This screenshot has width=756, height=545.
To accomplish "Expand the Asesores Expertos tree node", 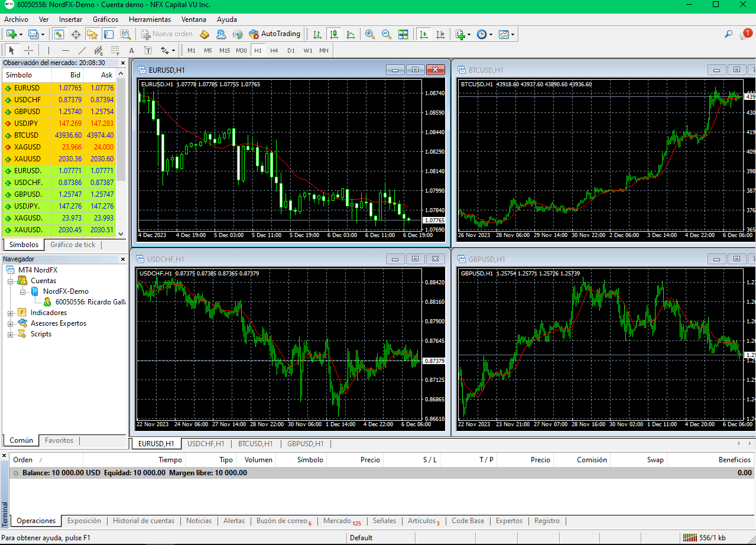I will 11,323.
